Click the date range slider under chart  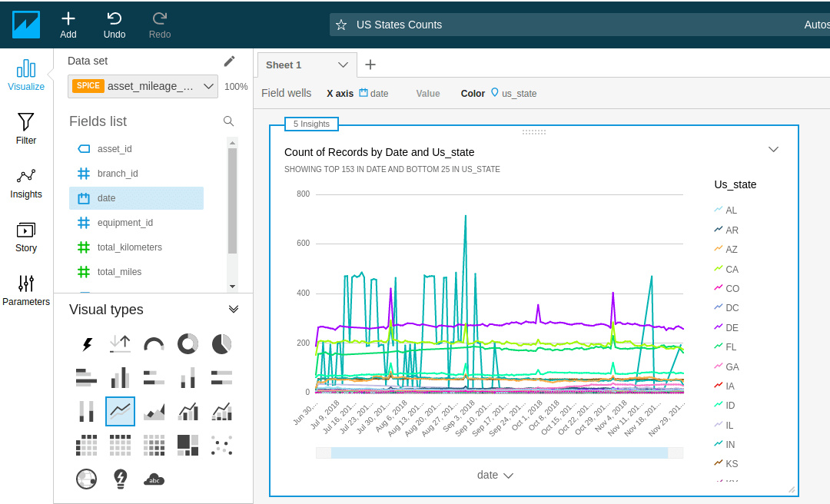click(x=499, y=453)
